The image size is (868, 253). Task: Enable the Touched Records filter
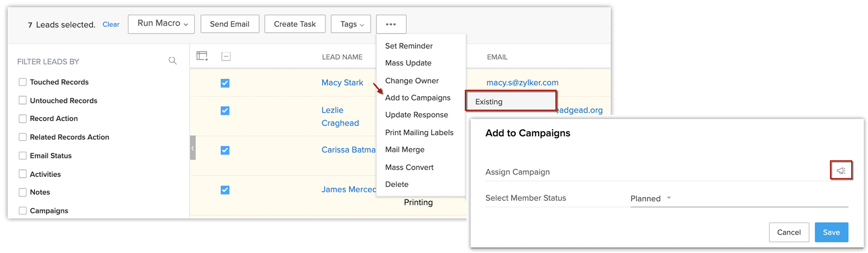coord(22,82)
